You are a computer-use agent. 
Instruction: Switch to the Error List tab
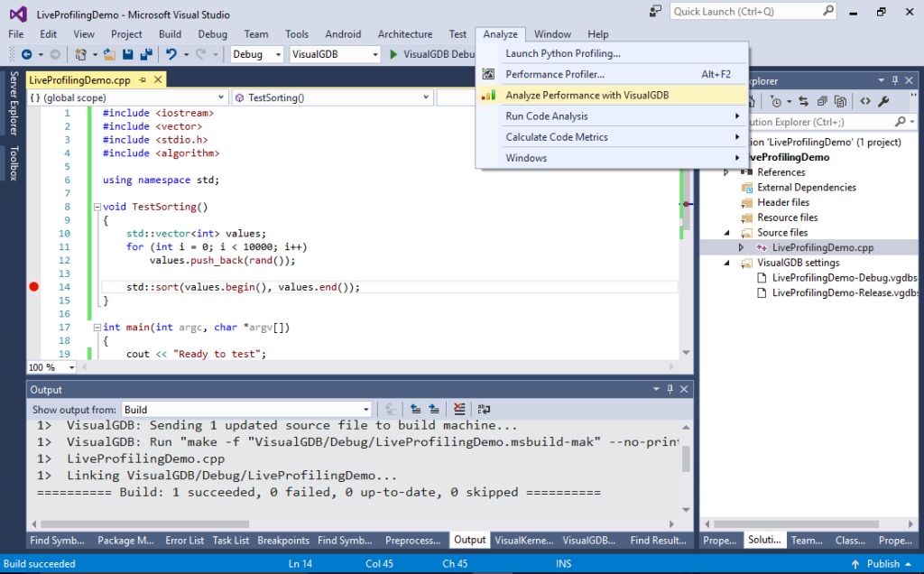click(184, 540)
